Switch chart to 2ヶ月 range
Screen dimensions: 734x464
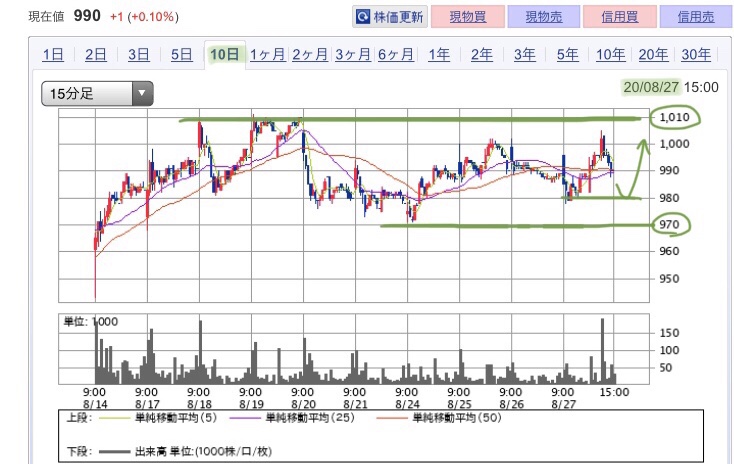coord(310,55)
